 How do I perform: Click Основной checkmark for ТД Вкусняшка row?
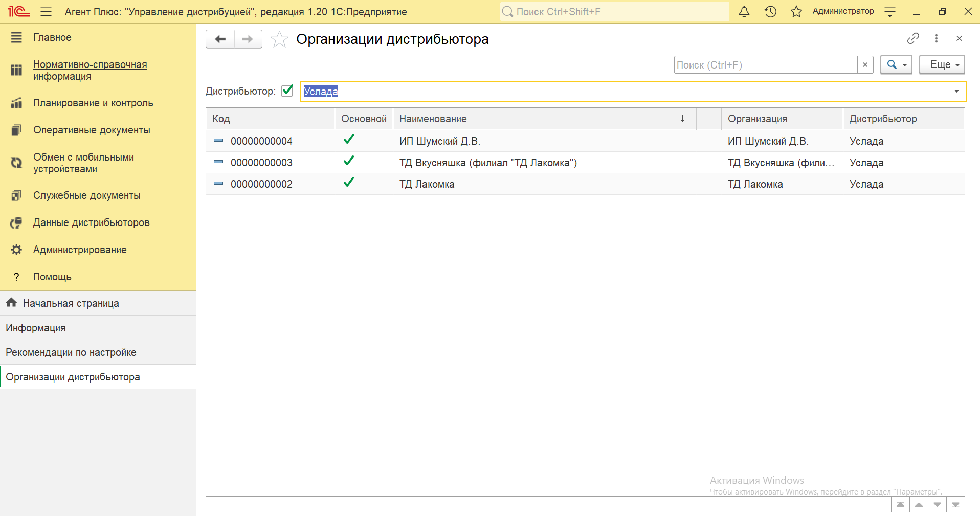[349, 161]
